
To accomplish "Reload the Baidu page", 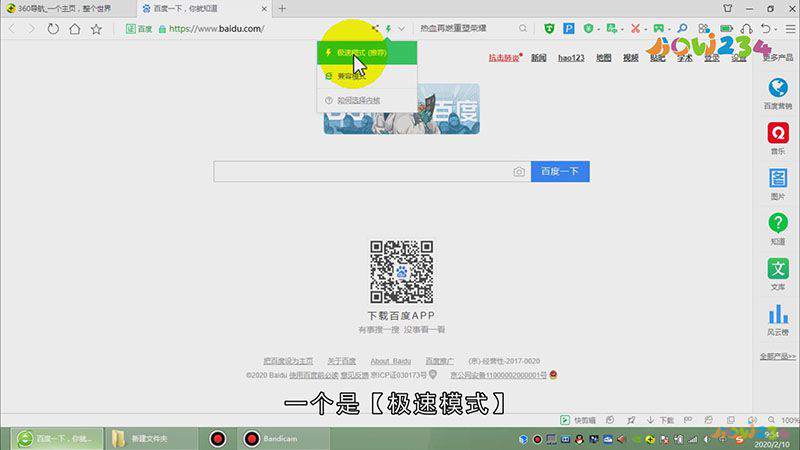I will (53, 29).
